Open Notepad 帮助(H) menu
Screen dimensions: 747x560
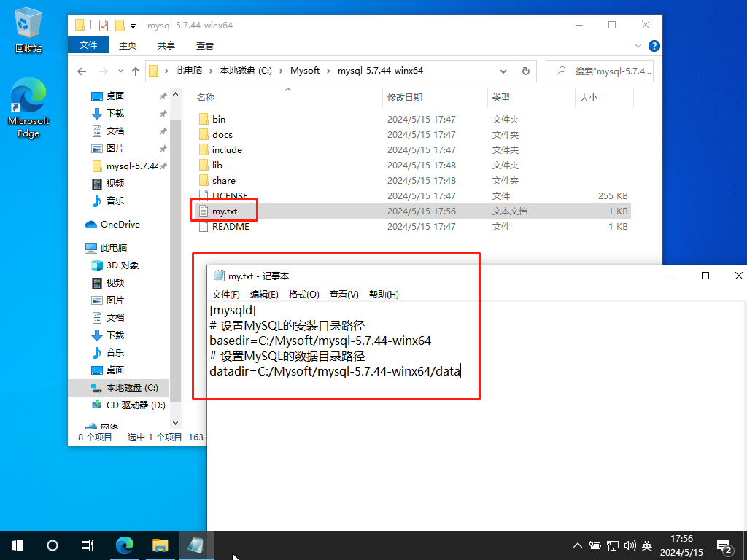384,295
